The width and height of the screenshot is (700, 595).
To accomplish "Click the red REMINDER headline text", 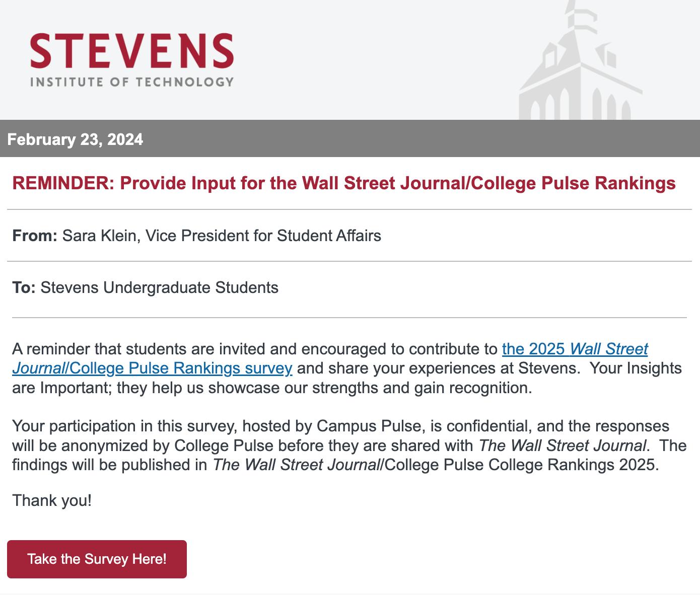I will [x=344, y=183].
